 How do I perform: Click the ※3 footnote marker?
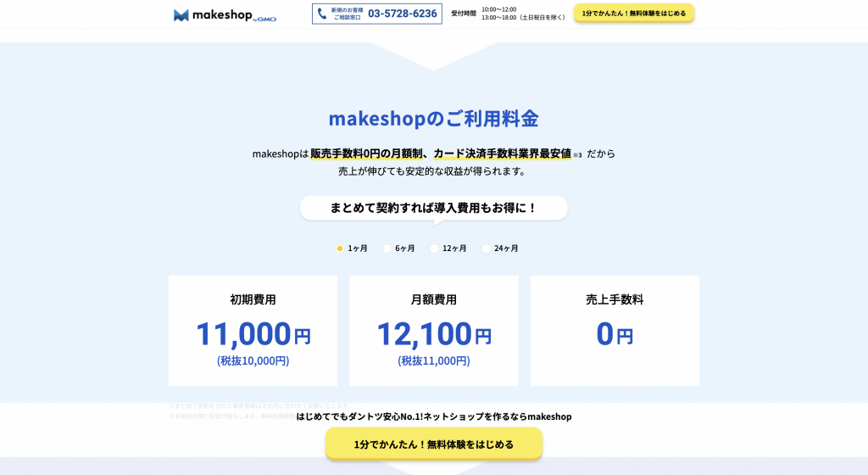pyautogui.click(x=577, y=155)
